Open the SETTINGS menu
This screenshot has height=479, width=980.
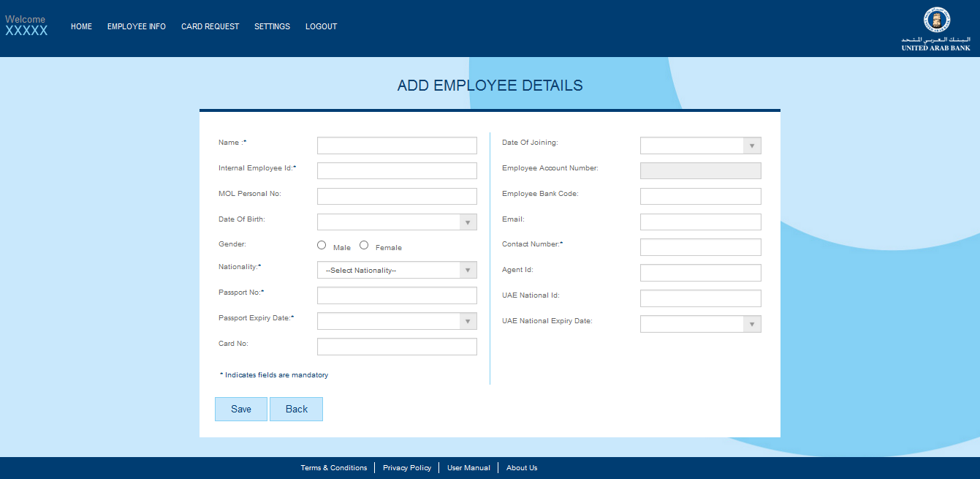coord(272,26)
